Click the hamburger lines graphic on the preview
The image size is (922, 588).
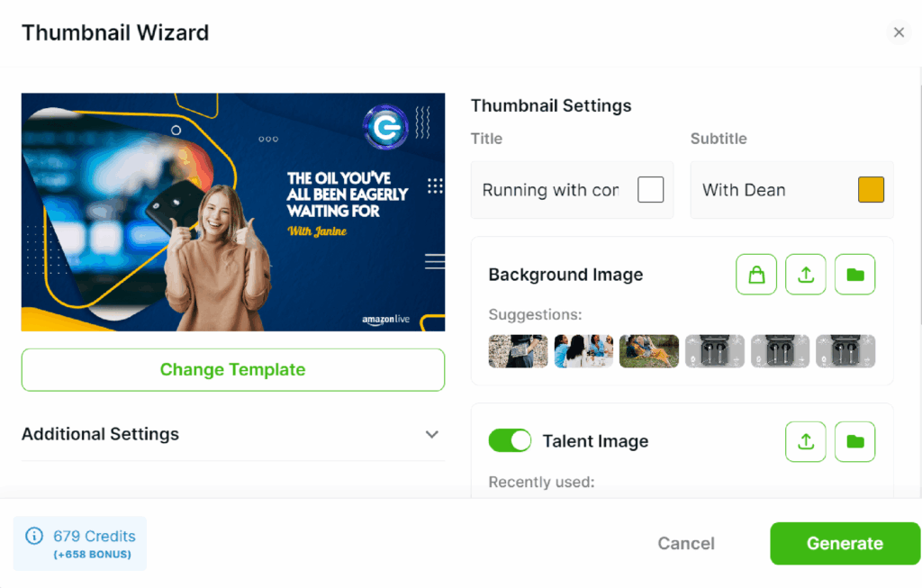[434, 261]
